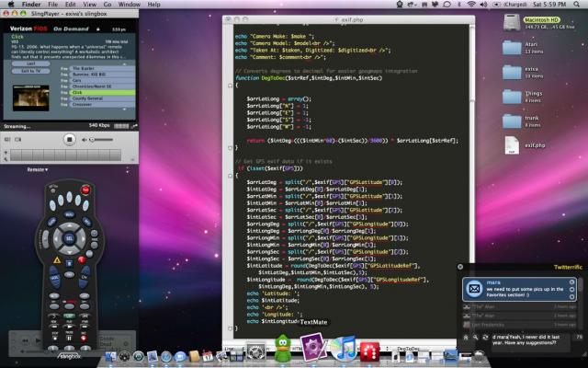
Task: Select 'Crossover' in the On Demand list
Action: [x=102, y=104]
